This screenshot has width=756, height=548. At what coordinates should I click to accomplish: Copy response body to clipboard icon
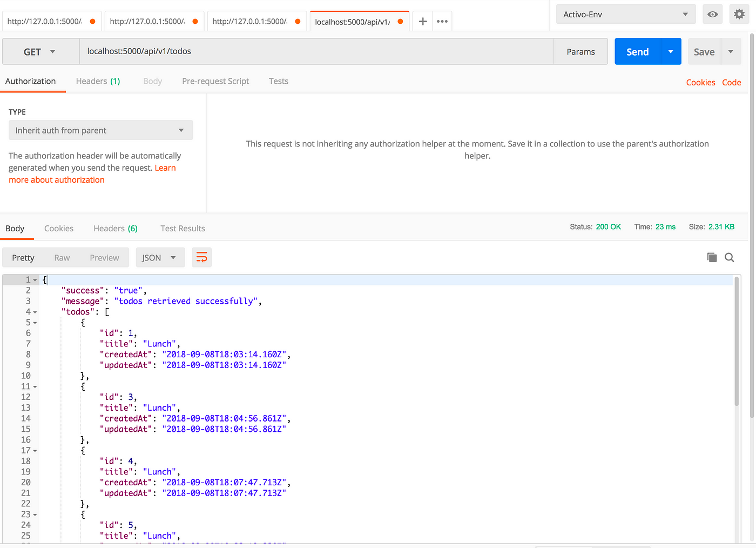[x=712, y=257]
